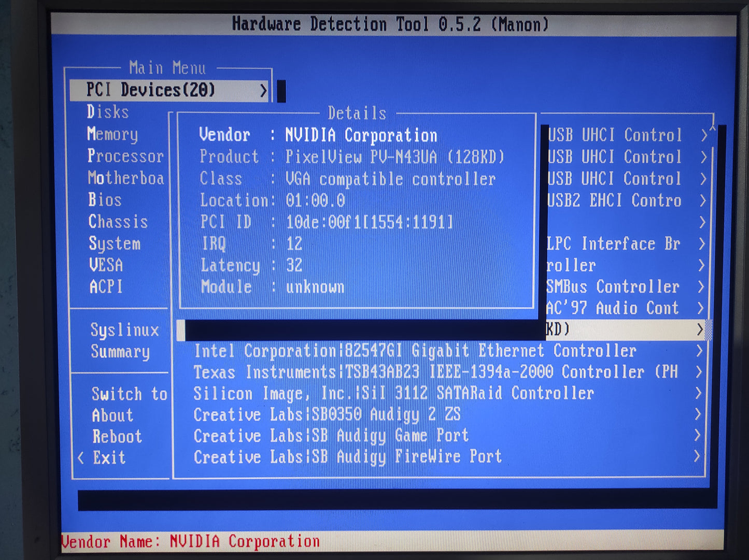Select PCI Devices(20) in Main Menu
749x560 pixels.
[x=150, y=90]
